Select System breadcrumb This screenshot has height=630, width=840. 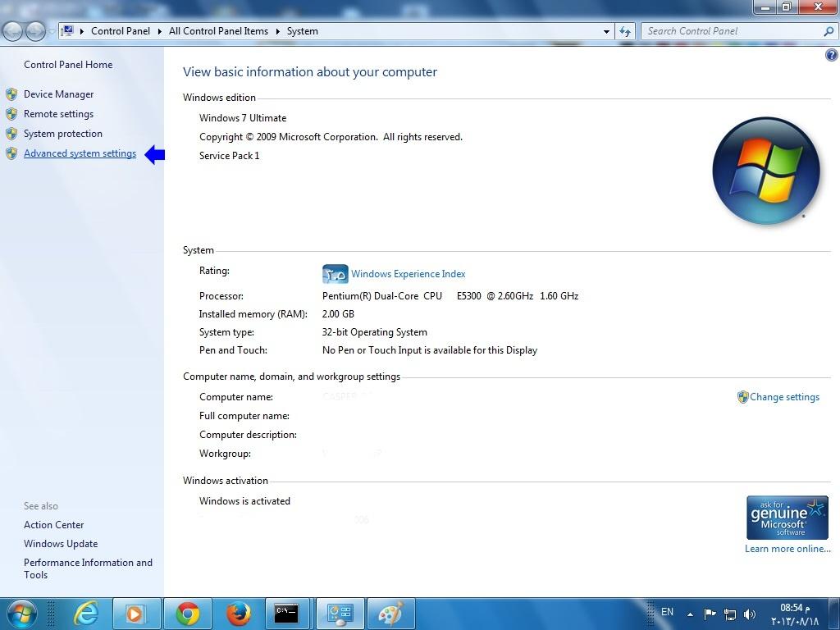(x=302, y=31)
